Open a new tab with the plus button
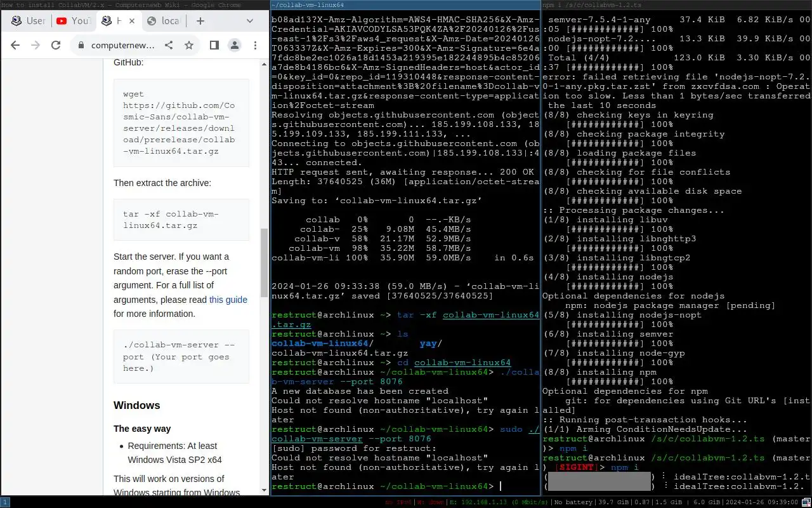This screenshot has width=812, height=508. (200, 21)
